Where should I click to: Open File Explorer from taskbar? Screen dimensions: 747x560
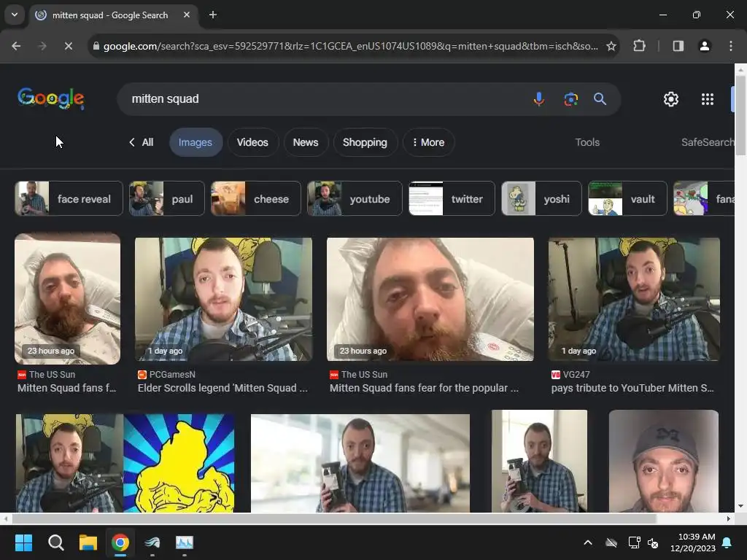(88, 542)
